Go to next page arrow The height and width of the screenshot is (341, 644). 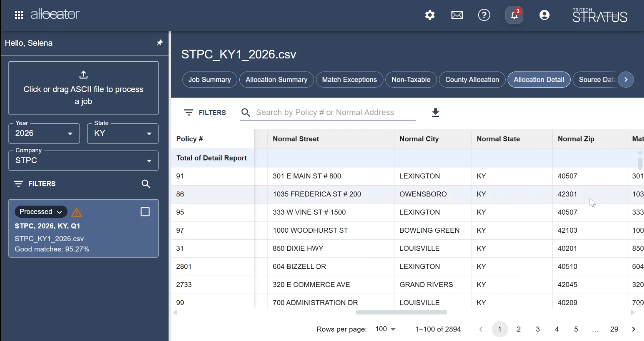coord(633,329)
